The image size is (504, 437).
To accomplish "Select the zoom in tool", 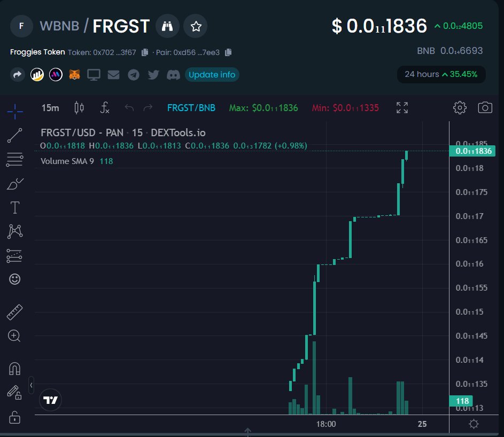I will 14,336.
